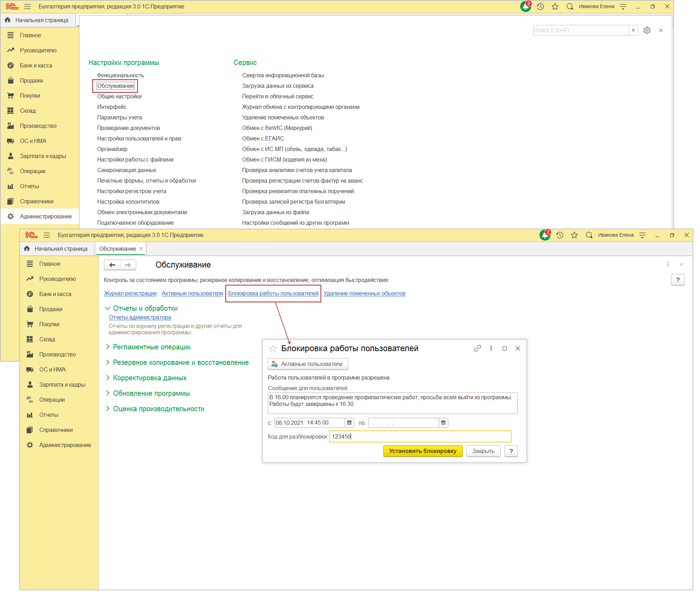Open notifications bell in back window title bar

[x=526, y=6]
